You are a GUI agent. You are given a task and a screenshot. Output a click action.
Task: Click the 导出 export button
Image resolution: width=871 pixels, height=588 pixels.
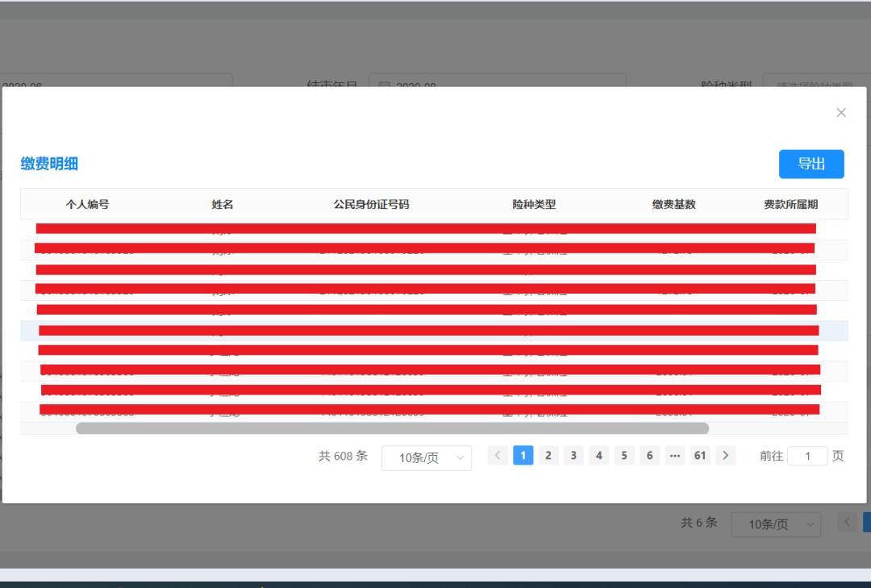click(811, 164)
